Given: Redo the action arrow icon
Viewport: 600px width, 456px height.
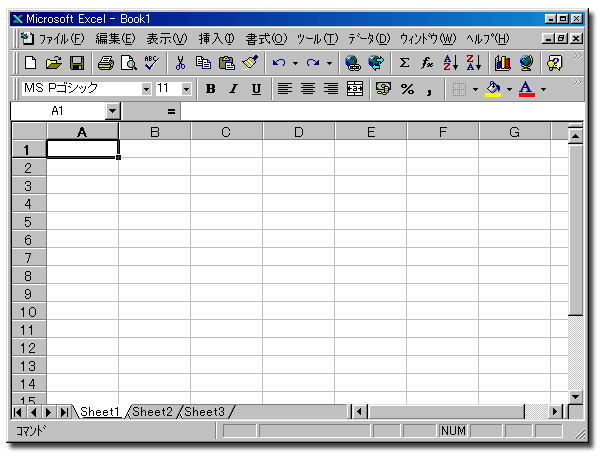Looking at the screenshot, I should [313, 63].
